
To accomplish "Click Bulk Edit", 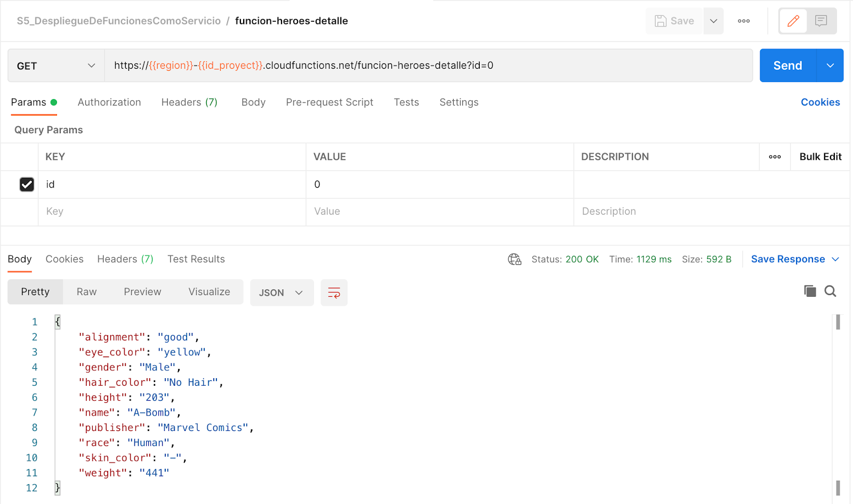I will (x=820, y=157).
